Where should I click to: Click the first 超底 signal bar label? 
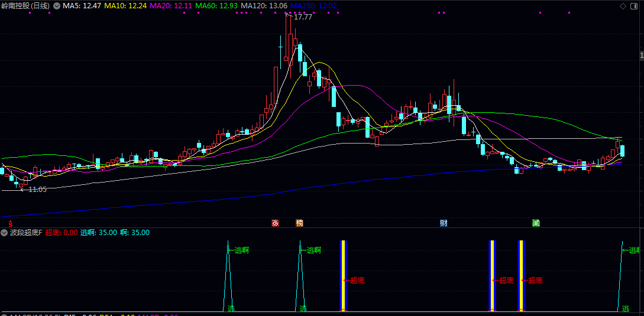click(357, 281)
